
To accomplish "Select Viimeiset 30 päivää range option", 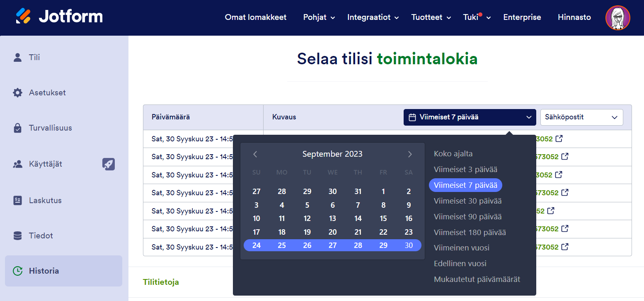I will 467,201.
